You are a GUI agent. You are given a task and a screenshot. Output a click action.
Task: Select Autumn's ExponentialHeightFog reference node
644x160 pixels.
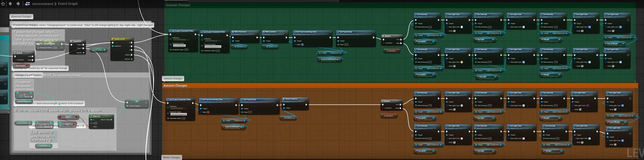(x=234, y=127)
